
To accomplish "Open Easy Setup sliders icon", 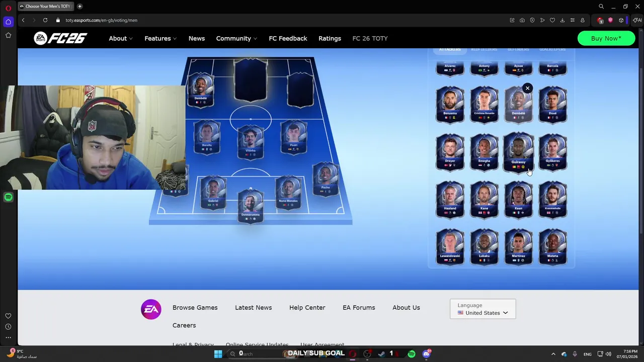I will pos(573,20).
